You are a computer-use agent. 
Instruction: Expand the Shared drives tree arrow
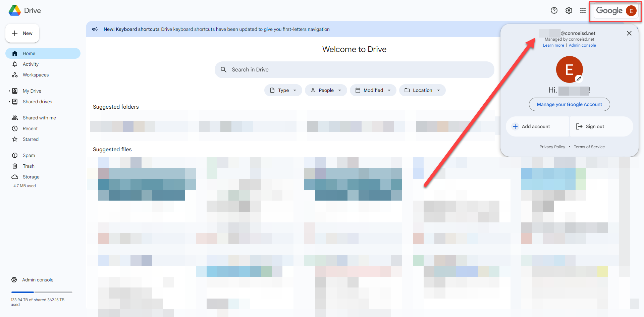[9, 102]
